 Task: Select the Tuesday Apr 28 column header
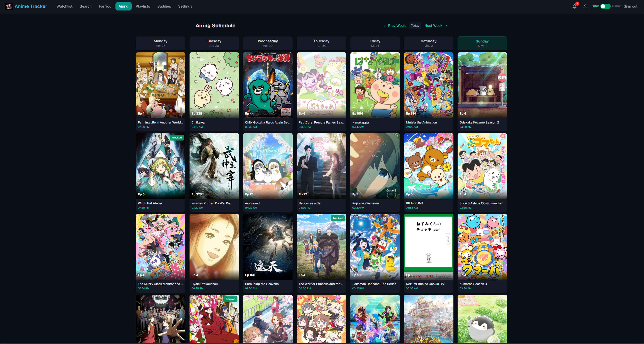click(214, 43)
